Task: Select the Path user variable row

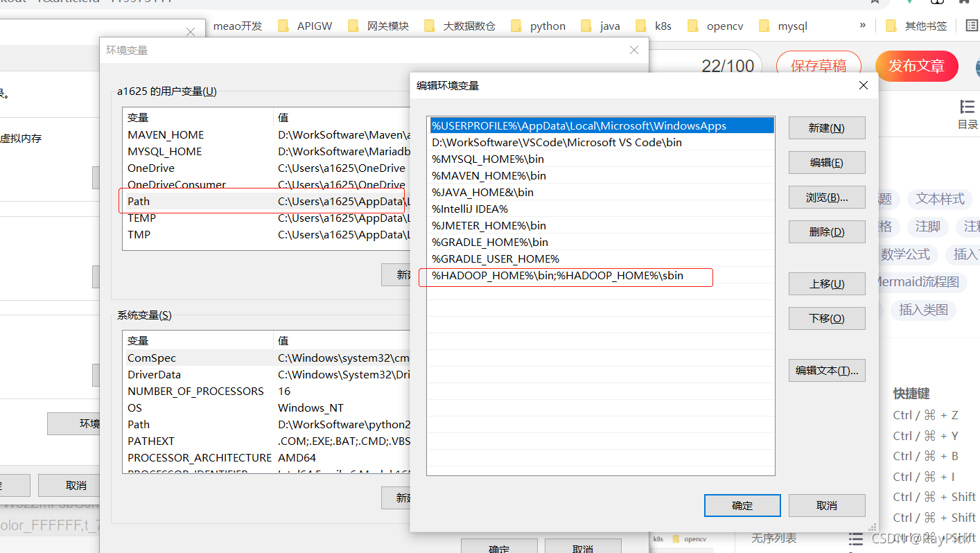Action: click(267, 202)
